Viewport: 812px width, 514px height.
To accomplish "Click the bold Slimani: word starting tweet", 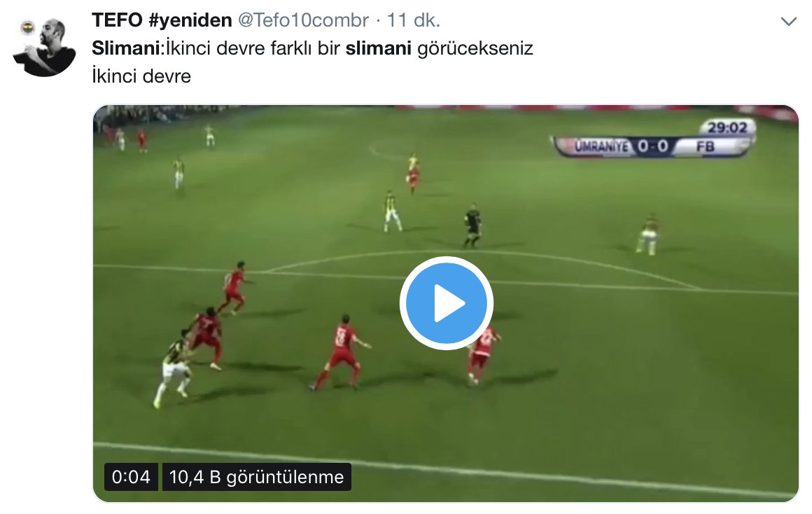I will [x=128, y=48].
